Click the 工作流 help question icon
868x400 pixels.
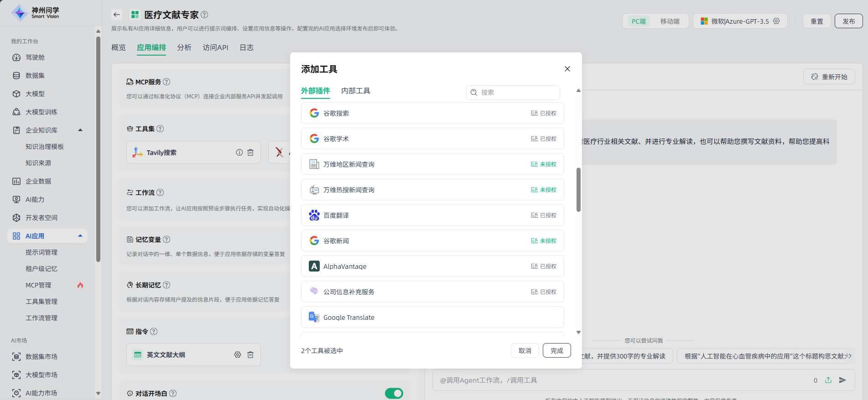point(160,193)
